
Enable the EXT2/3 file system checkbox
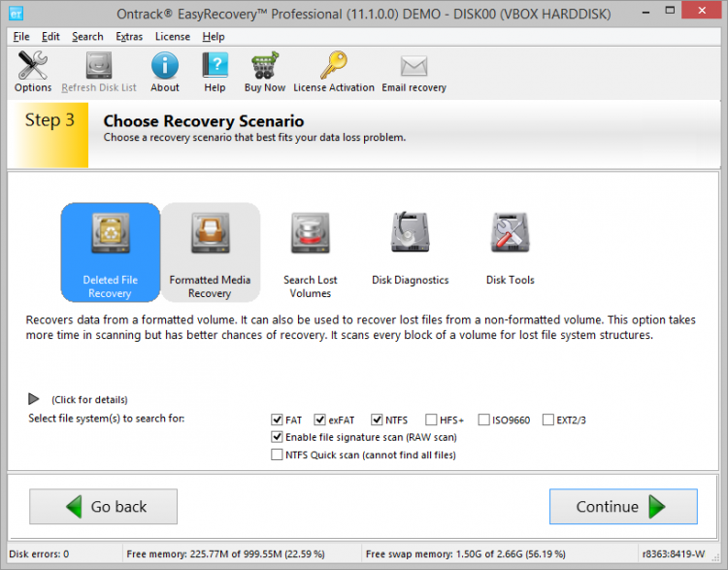point(548,419)
